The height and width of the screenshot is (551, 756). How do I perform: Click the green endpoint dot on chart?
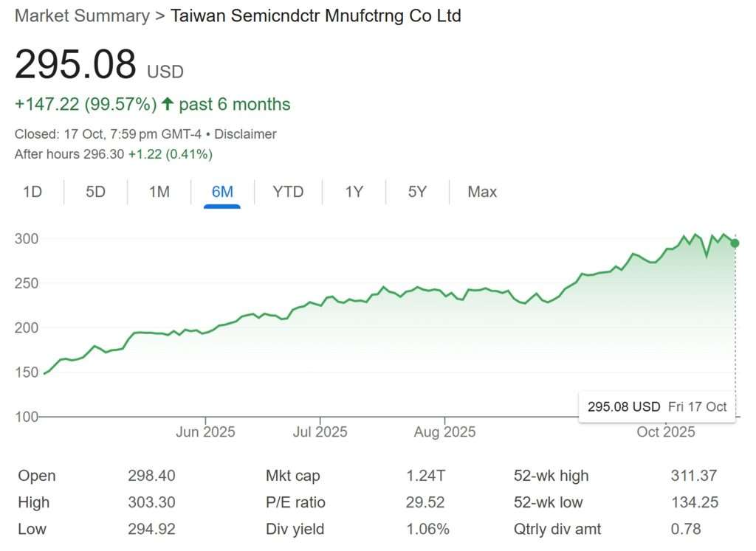click(735, 243)
